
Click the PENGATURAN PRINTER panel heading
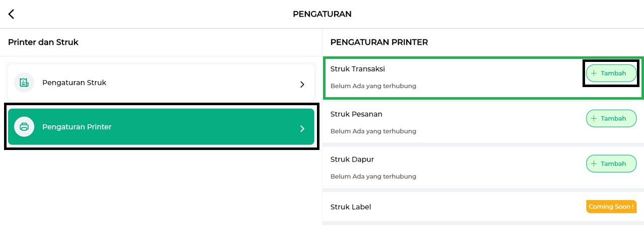(x=379, y=42)
